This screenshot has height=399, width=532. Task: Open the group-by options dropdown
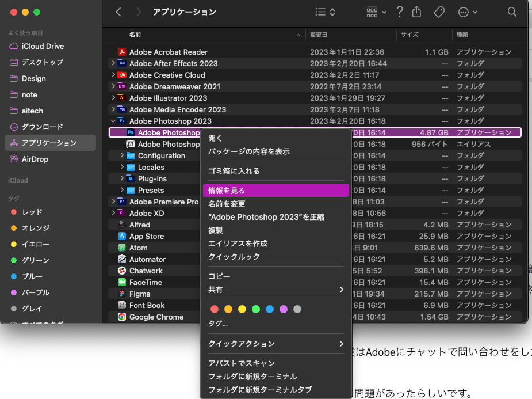tap(376, 12)
